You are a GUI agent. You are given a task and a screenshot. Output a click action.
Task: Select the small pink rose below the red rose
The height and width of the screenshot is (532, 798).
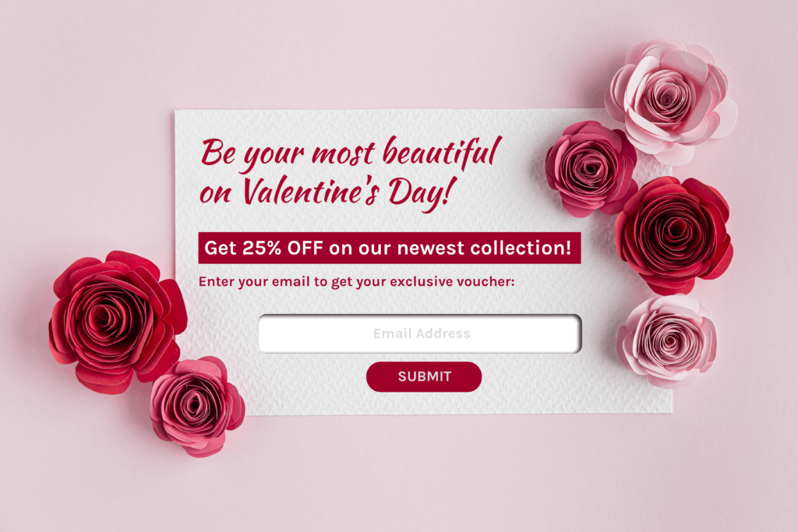tap(196, 406)
